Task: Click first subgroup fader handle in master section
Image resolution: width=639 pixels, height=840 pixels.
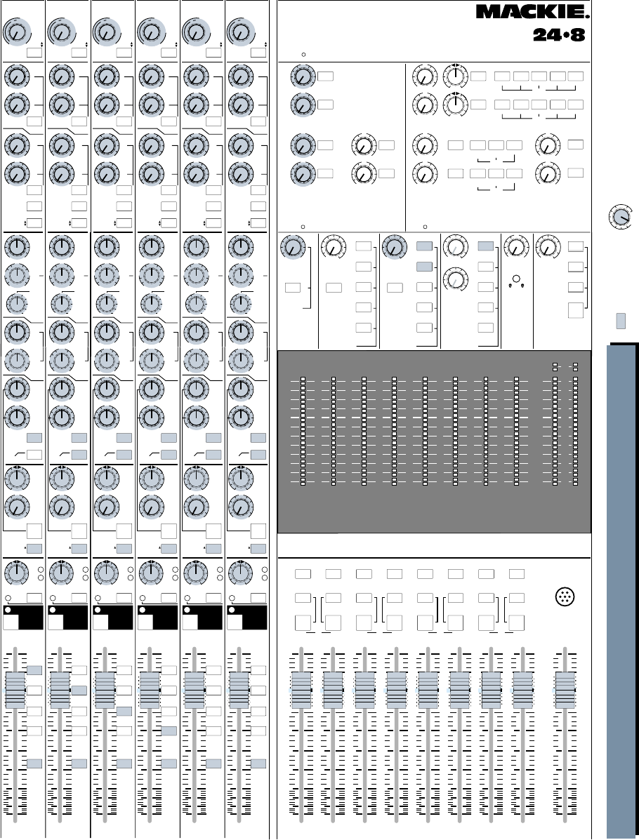Action: [x=301, y=690]
